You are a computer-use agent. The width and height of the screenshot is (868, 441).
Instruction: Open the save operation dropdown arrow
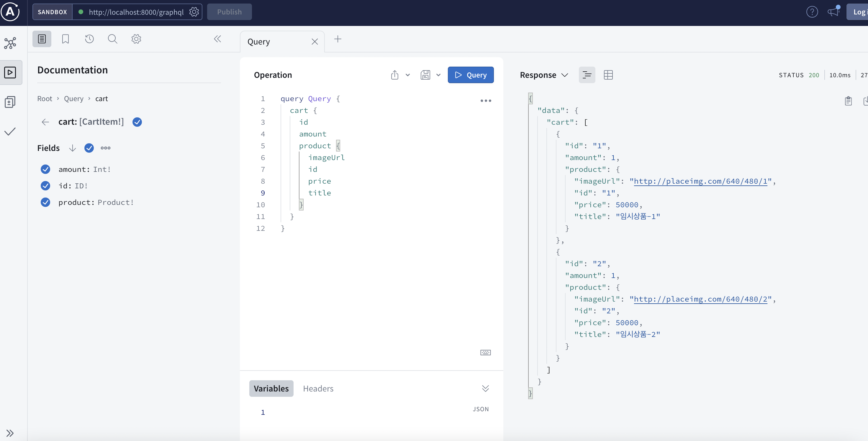[438, 75]
